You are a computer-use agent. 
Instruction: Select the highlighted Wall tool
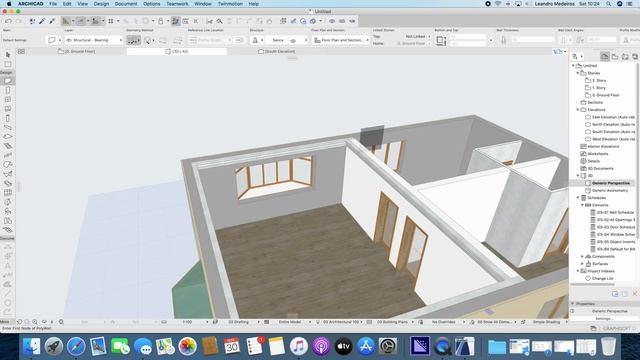tap(7, 81)
